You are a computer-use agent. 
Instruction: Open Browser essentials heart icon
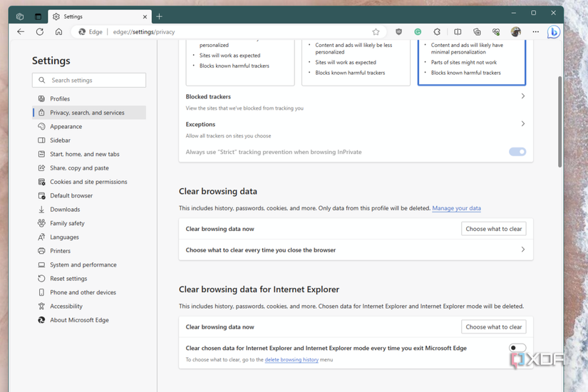coord(496,32)
